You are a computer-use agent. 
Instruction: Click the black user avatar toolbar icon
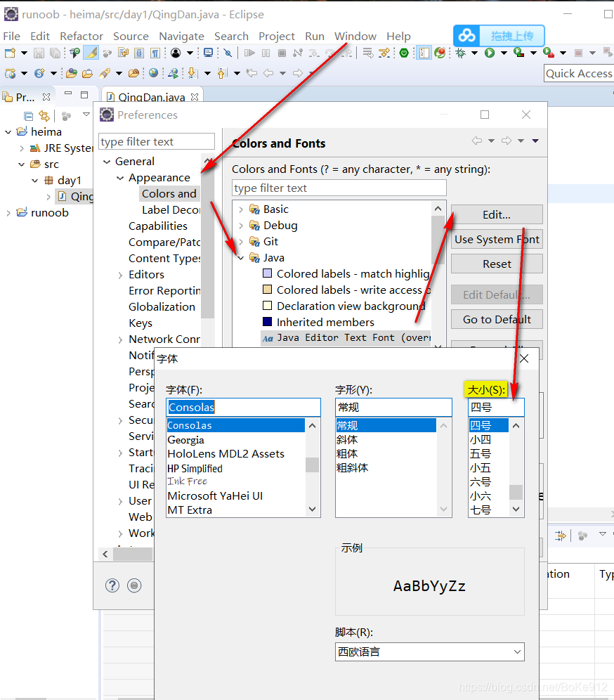click(176, 53)
